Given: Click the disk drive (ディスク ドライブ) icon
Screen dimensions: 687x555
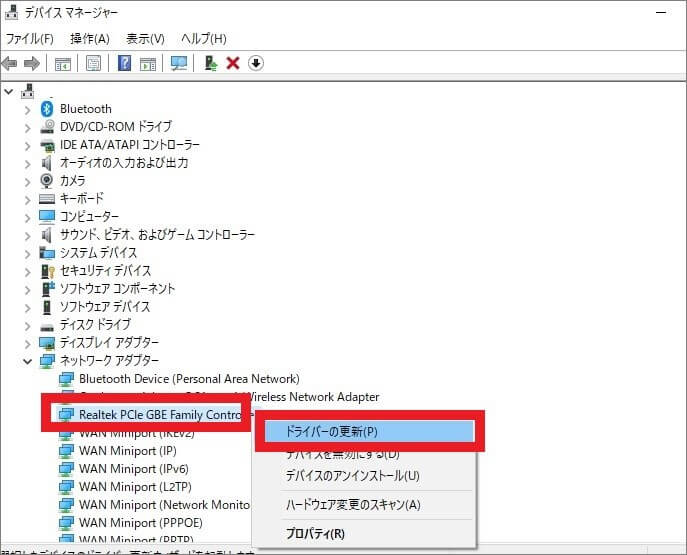Looking at the screenshot, I should point(47,327).
